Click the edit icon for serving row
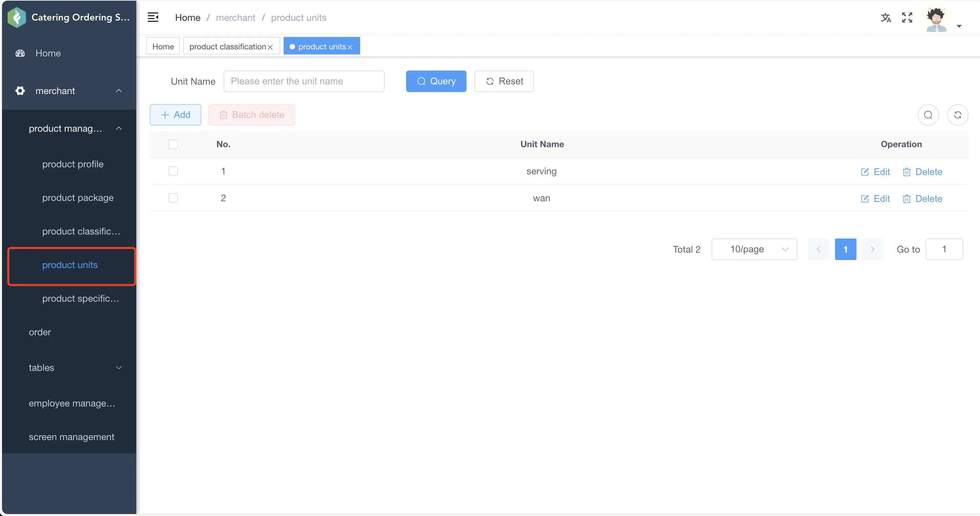This screenshot has width=980, height=516. 865,172
